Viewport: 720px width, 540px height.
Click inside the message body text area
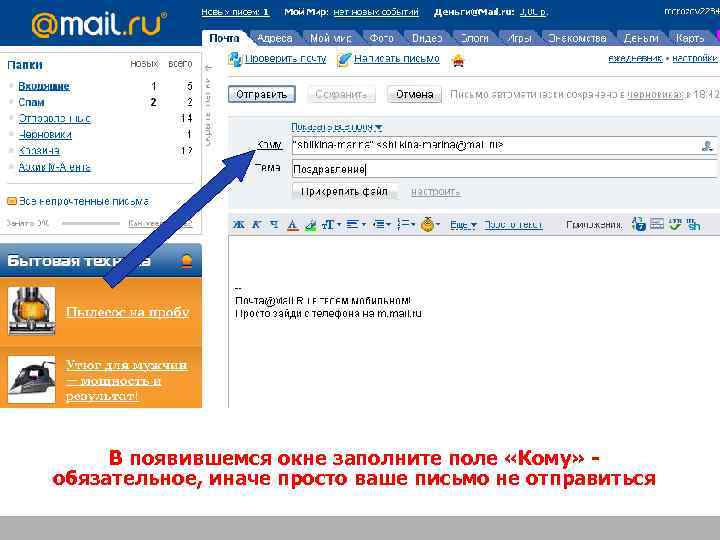pyautogui.click(x=473, y=321)
